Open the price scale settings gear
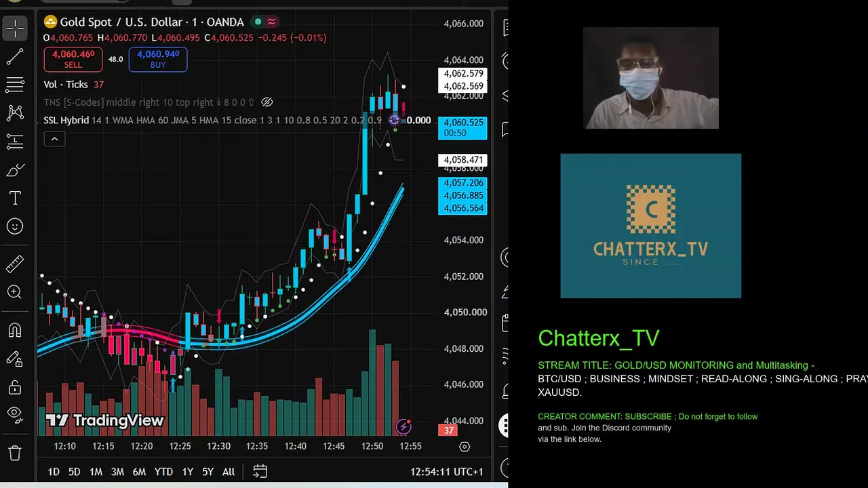Viewport: 868px width, 488px height. (x=465, y=447)
